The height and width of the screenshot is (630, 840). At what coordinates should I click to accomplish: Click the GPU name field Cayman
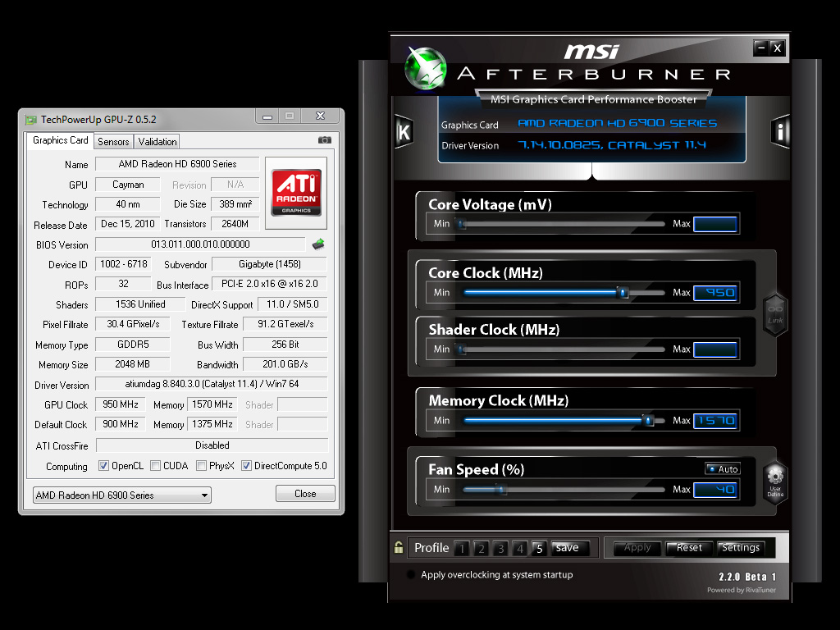tap(128, 185)
